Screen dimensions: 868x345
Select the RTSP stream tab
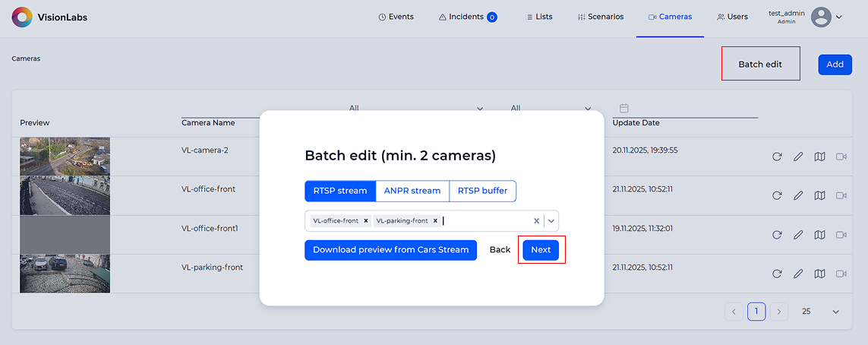pyautogui.click(x=340, y=191)
